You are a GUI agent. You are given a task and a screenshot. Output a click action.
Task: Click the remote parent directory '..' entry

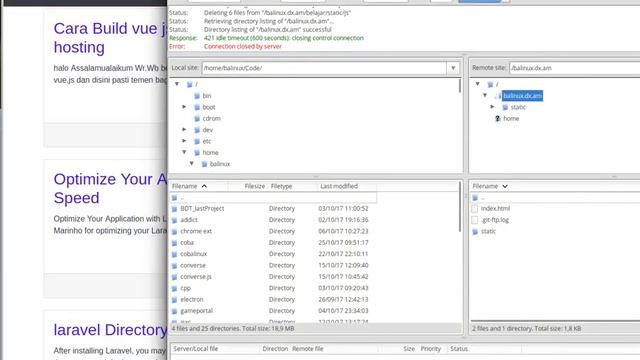(555, 198)
